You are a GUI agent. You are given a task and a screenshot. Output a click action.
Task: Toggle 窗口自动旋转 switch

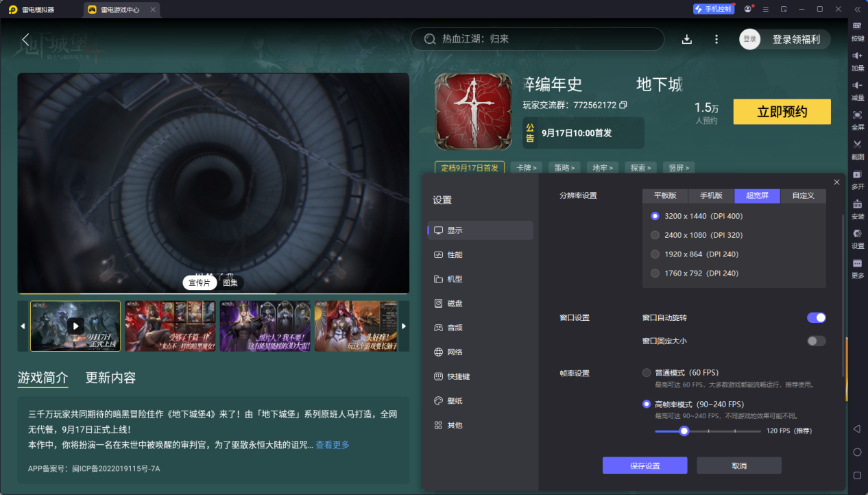pyautogui.click(x=816, y=317)
